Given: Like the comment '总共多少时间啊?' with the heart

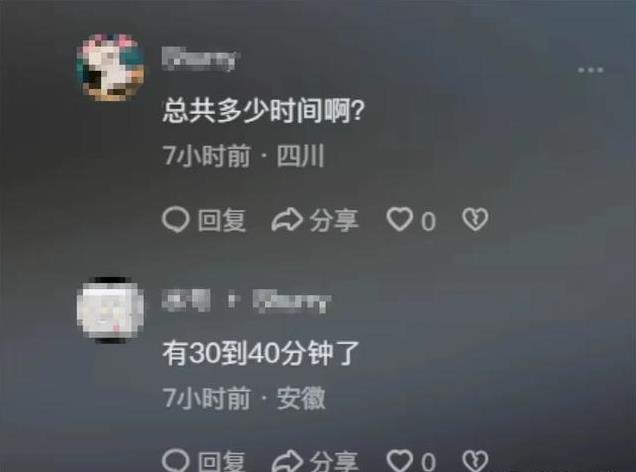Looking at the screenshot, I should [x=400, y=219].
